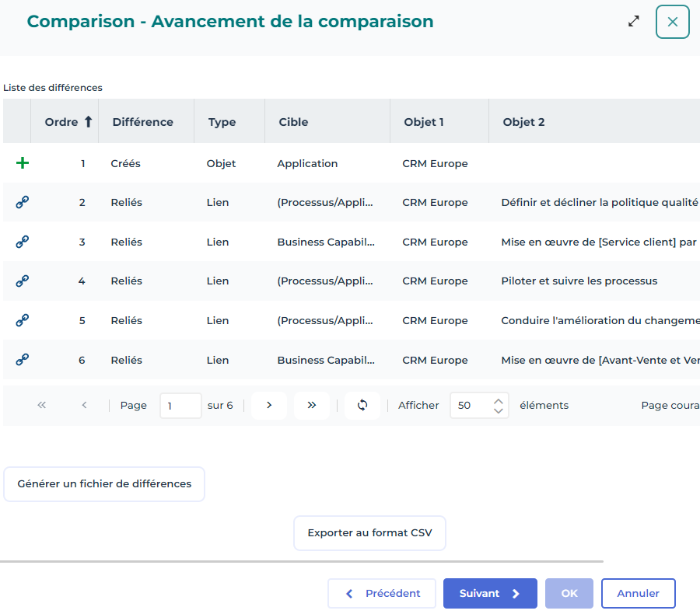Click the green plus icon in row 1
This screenshot has height=614, width=700.
click(23, 163)
